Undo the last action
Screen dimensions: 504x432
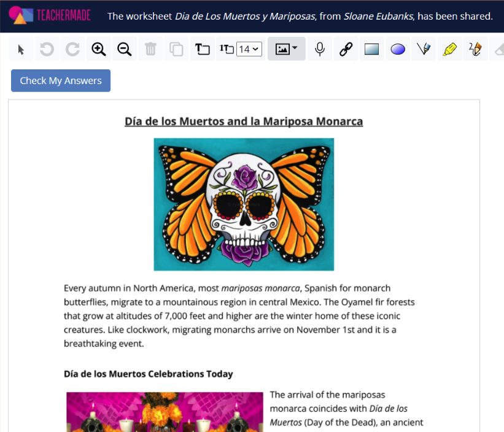click(47, 48)
